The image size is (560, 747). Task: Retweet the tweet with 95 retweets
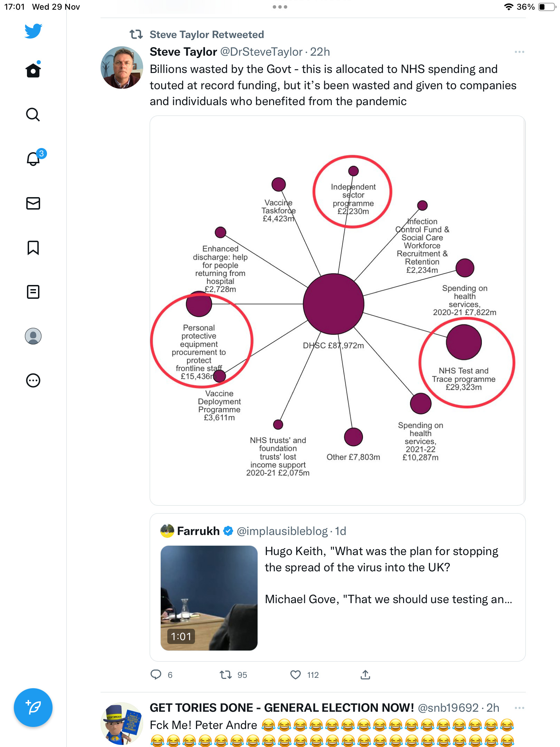[226, 675]
